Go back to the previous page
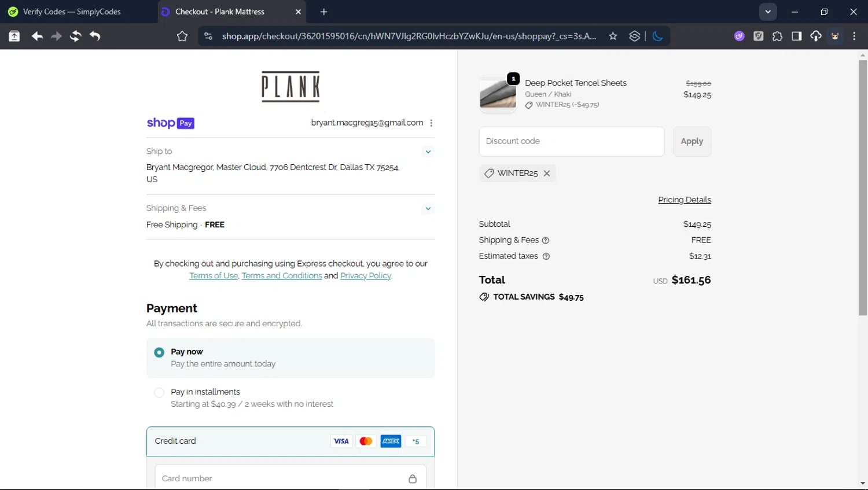The width and height of the screenshot is (868, 490). [x=37, y=36]
